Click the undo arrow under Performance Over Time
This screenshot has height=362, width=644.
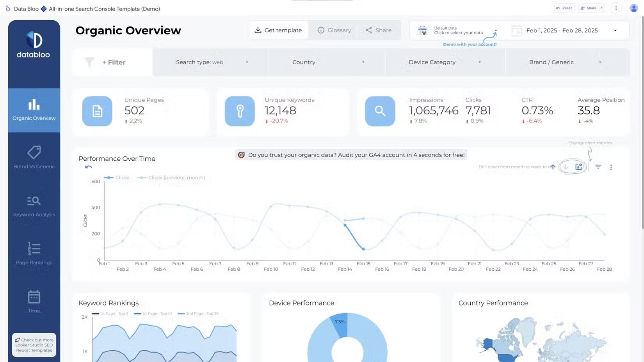click(x=89, y=167)
